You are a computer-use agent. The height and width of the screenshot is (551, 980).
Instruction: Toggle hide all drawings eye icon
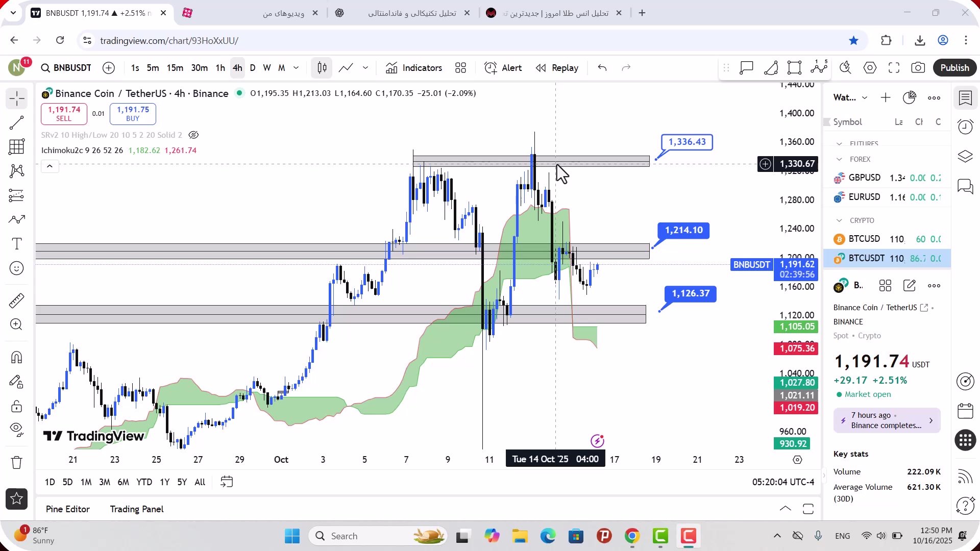[17, 430]
